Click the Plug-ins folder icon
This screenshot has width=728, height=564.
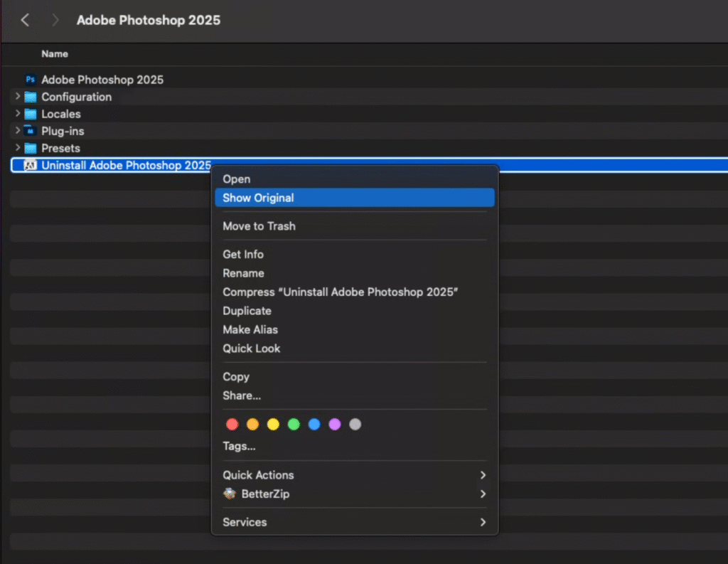pyautogui.click(x=30, y=131)
